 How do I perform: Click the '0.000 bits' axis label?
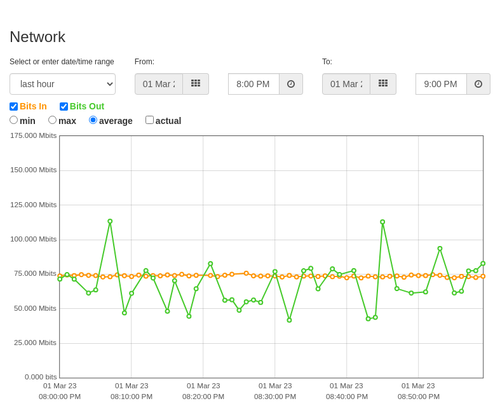41,377
